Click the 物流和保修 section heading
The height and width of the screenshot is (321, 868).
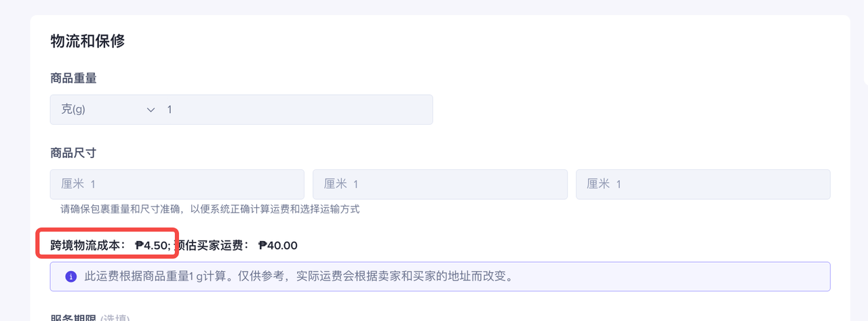coord(87,41)
